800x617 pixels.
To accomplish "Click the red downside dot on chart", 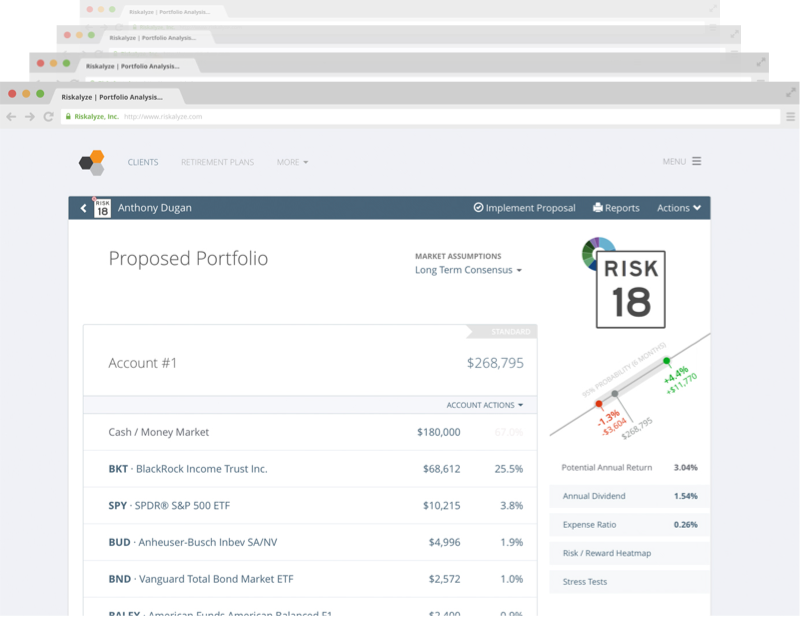I will click(599, 404).
